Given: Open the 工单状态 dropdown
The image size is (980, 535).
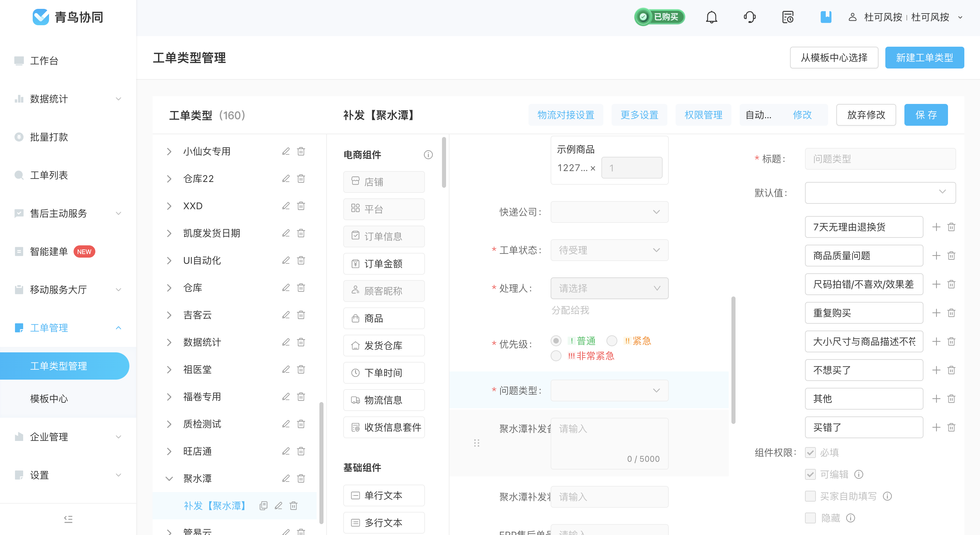Looking at the screenshot, I should 610,250.
